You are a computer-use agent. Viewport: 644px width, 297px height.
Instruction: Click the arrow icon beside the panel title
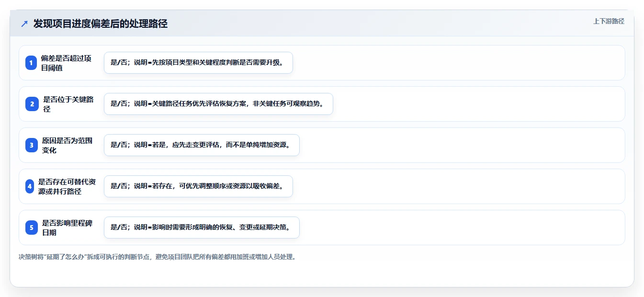pos(24,24)
